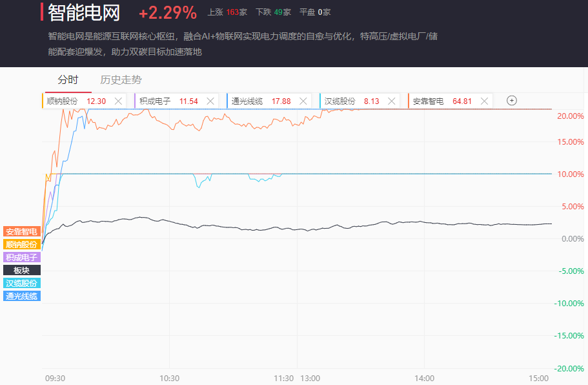Delete 汉缆股份 from the chart
The width and height of the screenshot is (588, 385).
click(392, 101)
